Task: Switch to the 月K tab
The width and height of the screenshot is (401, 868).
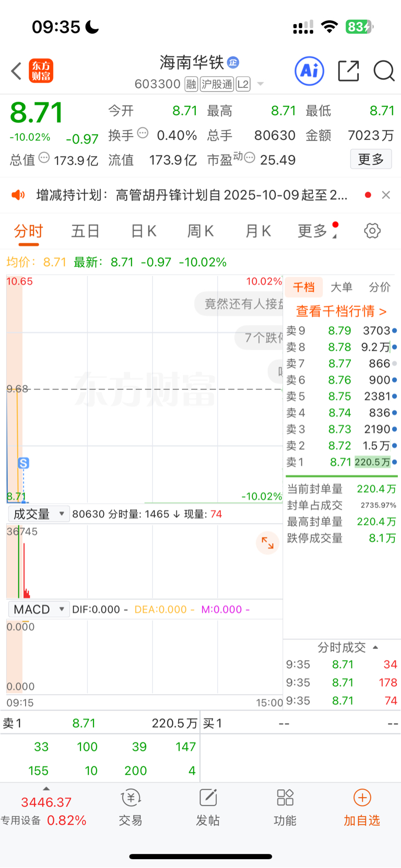Action: [258, 231]
